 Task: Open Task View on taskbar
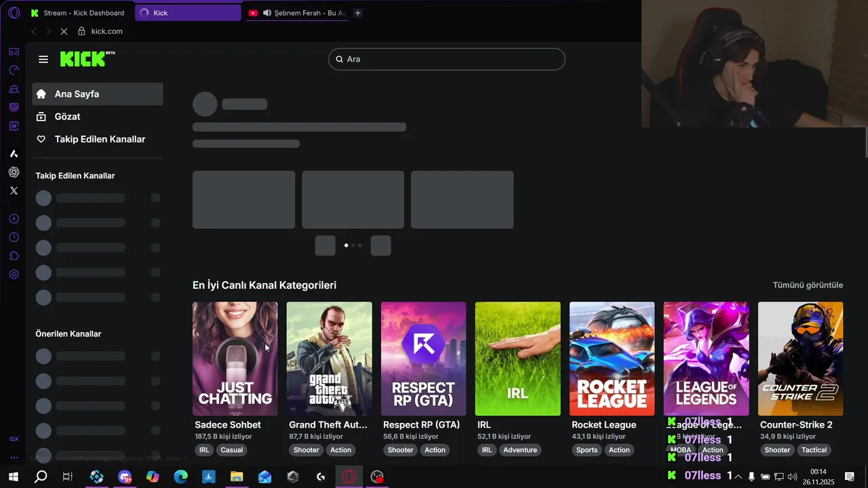pos(68,476)
